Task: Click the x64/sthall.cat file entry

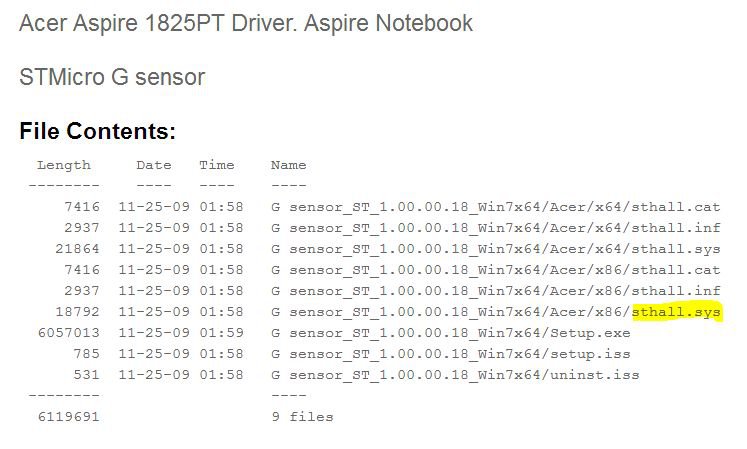Action: pyautogui.click(x=495, y=207)
